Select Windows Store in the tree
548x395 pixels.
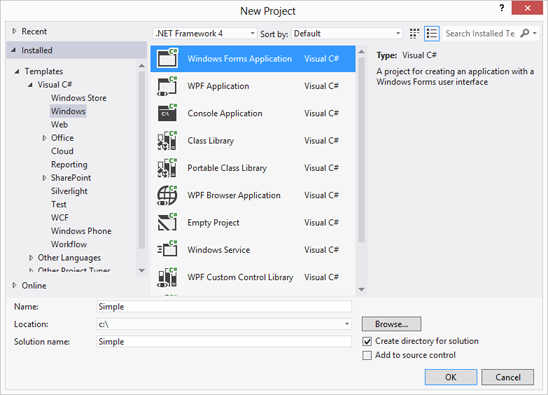tap(79, 98)
